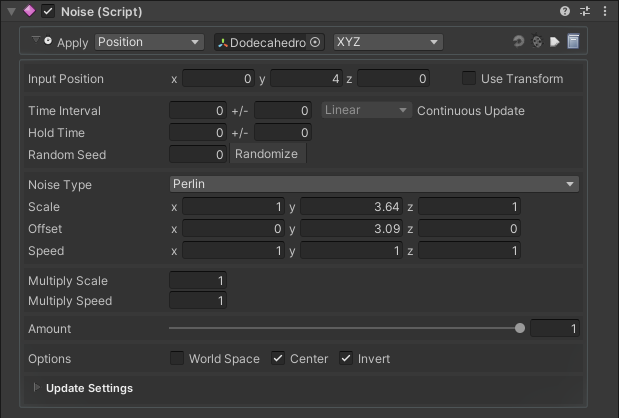Image resolution: width=619 pixels, height=418 pixels.
Task: Click the pink diamond Noise script icon
Action: coord(29,11)
